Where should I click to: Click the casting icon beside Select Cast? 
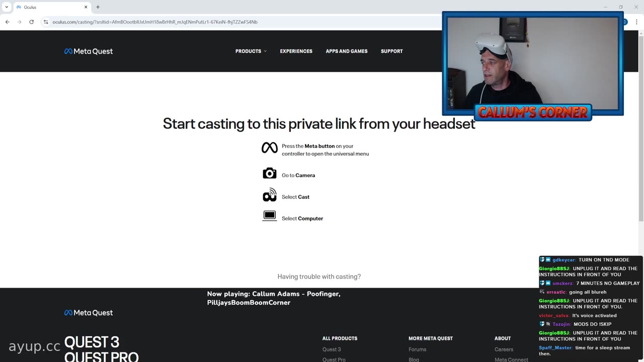(270, 195)
